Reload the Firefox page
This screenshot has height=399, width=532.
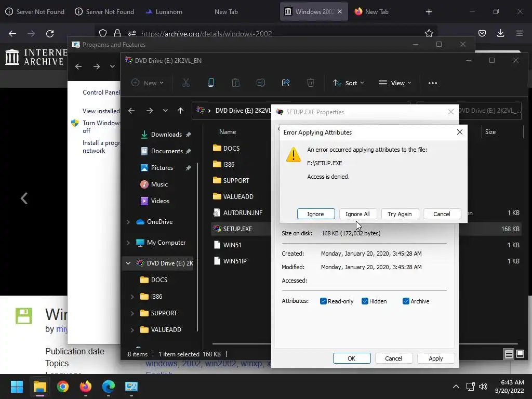pyautogui.click(x=50, y=34)
